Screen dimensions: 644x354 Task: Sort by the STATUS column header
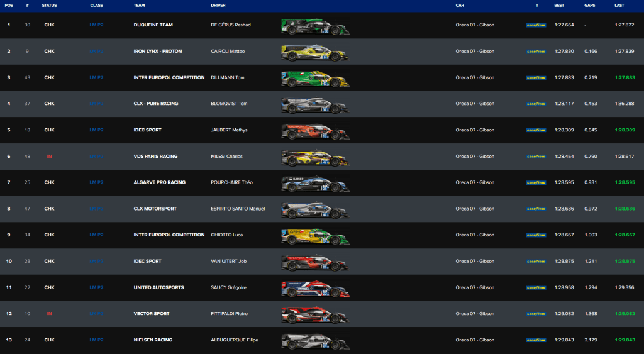tap(49, 5)
